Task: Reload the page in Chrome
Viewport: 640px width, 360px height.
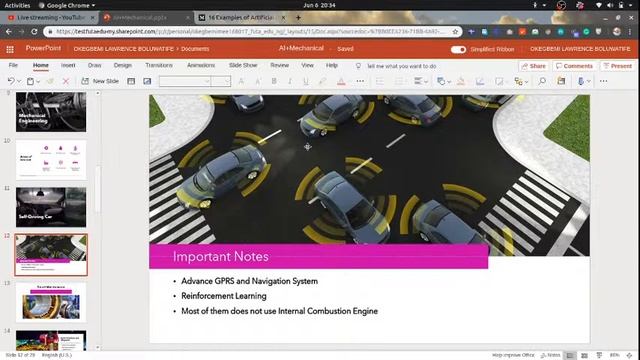Action: pyautogui.click(x=34, y=31)
